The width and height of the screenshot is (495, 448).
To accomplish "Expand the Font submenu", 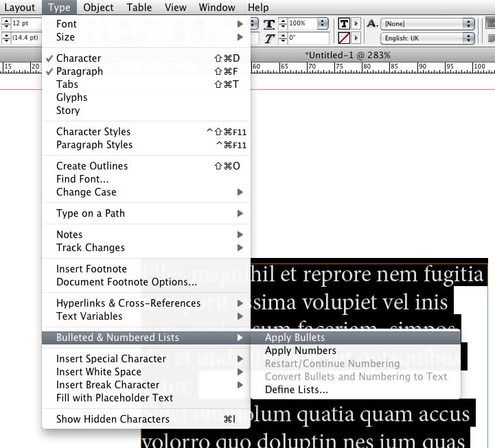I will 146,24.
